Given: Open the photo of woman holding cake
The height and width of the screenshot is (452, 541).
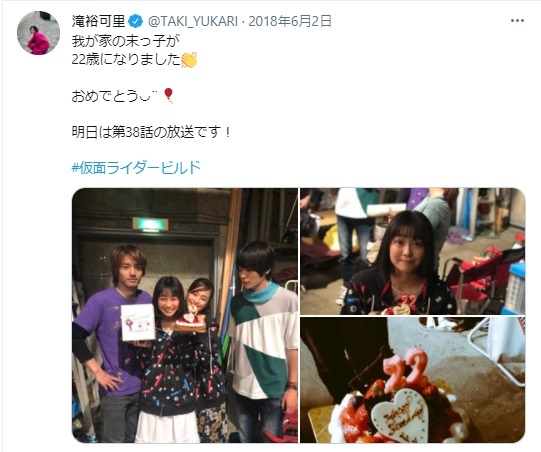Looking at the screenshot, I should tap(413, 251).
